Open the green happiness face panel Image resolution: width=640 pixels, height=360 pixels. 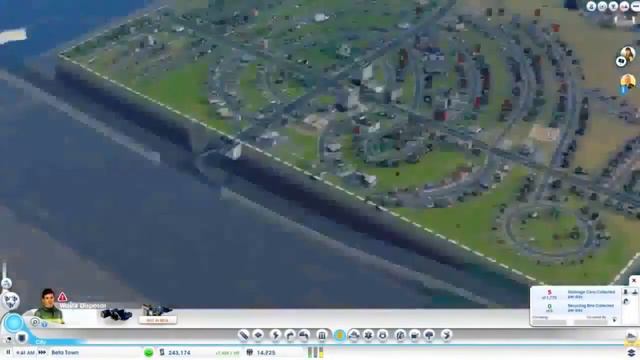point(149,352)
